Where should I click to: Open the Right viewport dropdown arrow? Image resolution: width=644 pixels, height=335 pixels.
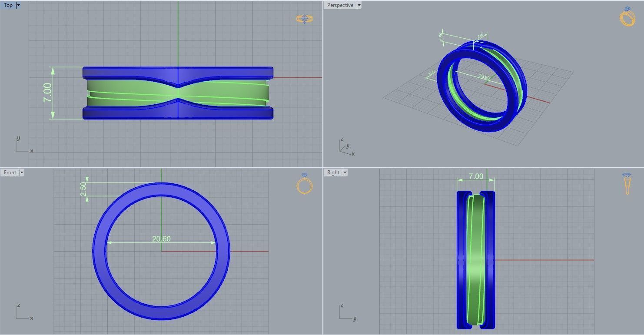pos(345,172)
